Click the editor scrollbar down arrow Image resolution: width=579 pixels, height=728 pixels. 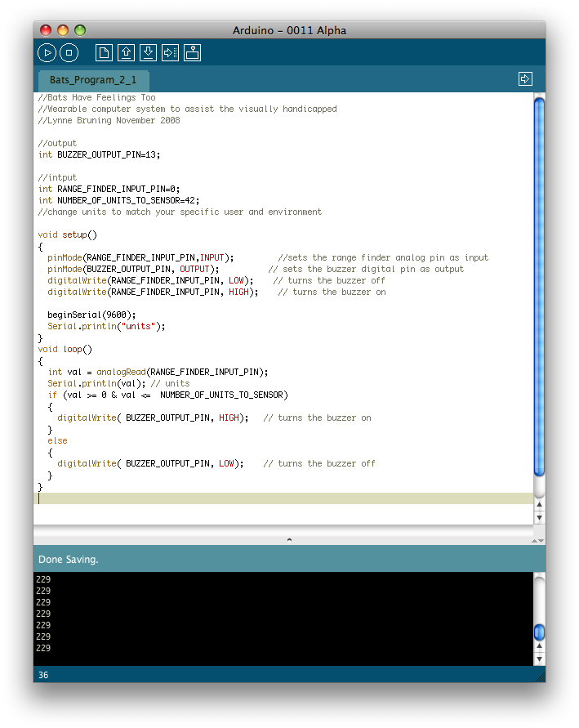pos(539,518)
